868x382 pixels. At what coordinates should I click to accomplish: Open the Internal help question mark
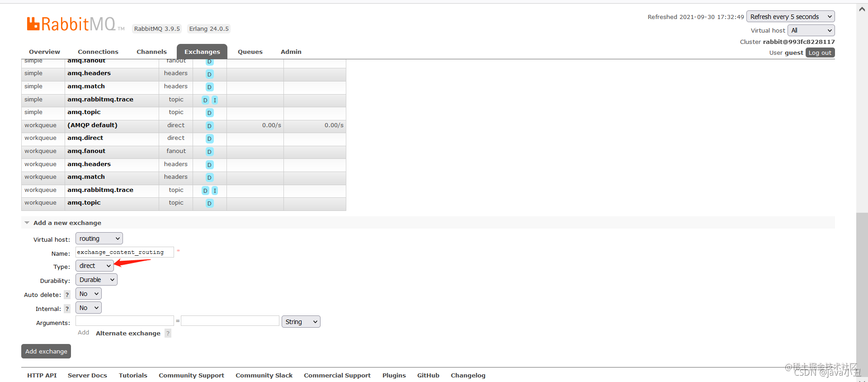(x=67, y=309)
